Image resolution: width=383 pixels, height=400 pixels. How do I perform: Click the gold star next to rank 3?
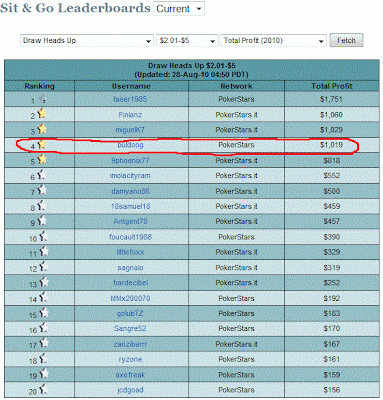pyautogui.click(x=42, y=129)
